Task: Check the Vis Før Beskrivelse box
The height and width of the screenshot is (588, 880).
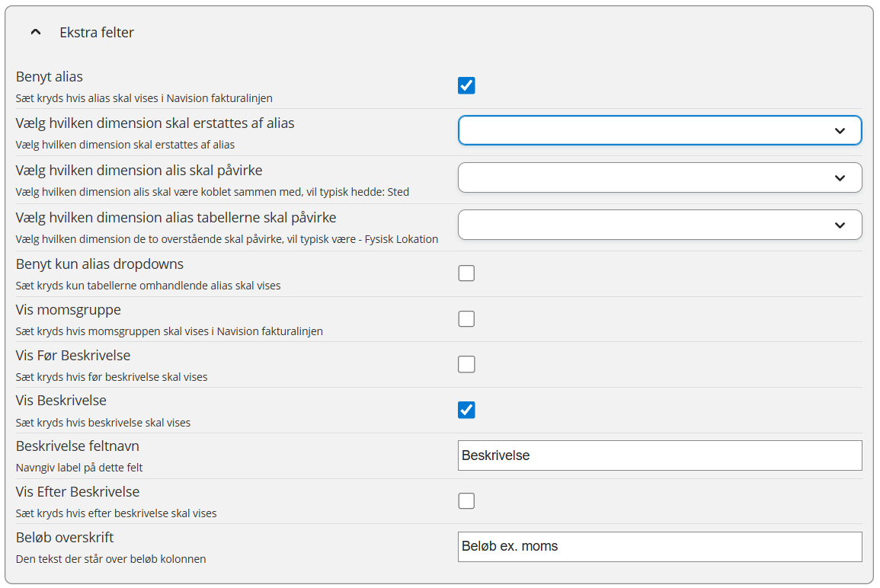Action: (x=466, y=364)
